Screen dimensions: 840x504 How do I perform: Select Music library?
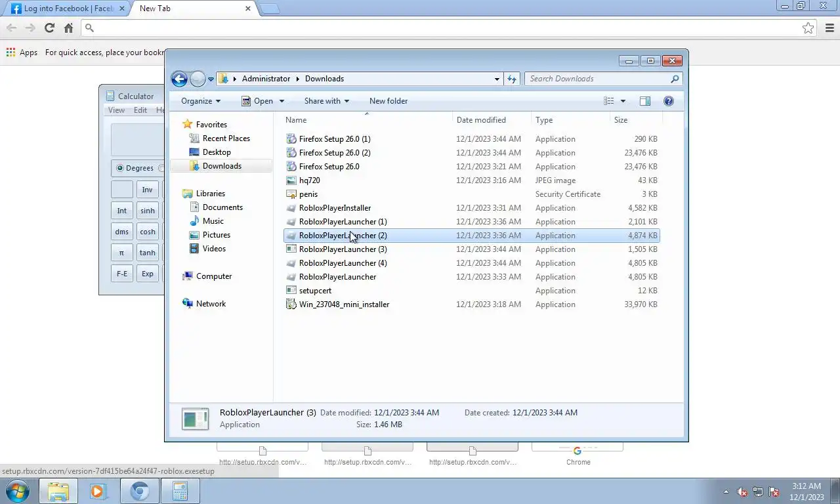coord(213,221)
